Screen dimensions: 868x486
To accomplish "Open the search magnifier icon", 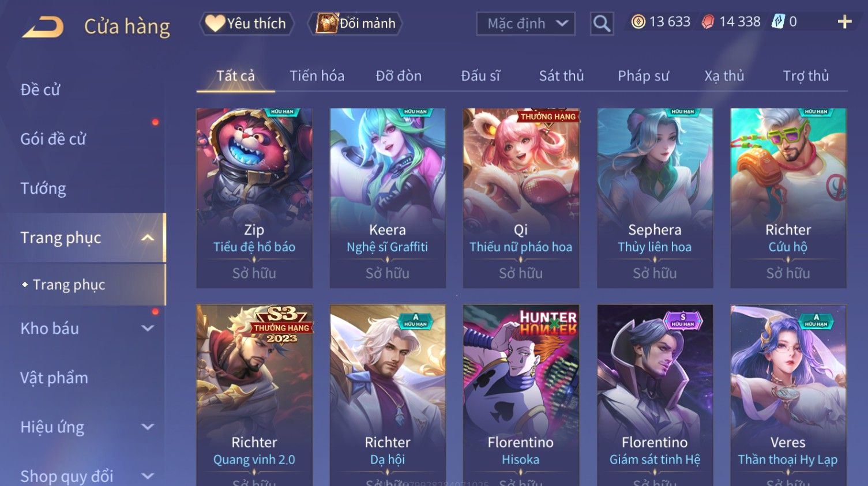I will click(x=602, y=24).
